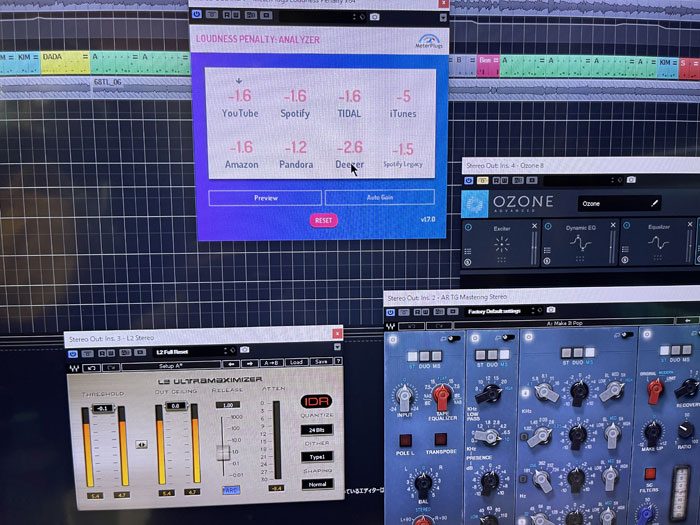The image size is (700, 525).
Task: Edit Ozone preset name with pencil icon
Action: click(654, 203)
